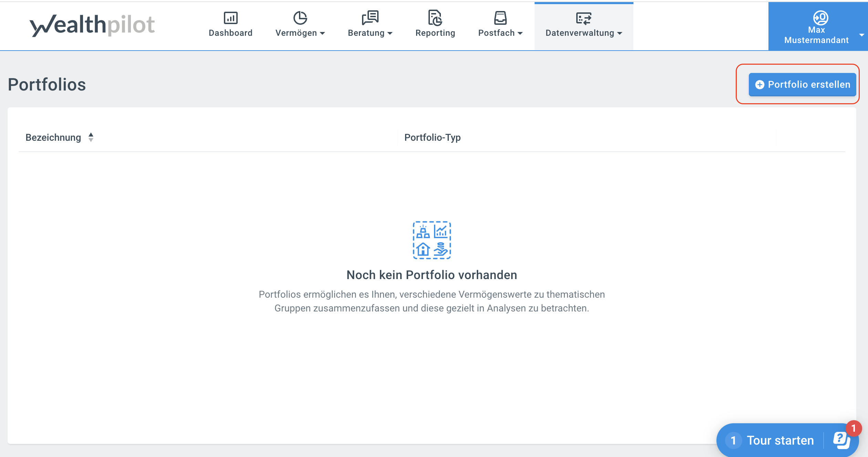This screenshot has width=868, height=457.
Task: Click the Wealthpilot logo
Action: click(x=92, y=24)
